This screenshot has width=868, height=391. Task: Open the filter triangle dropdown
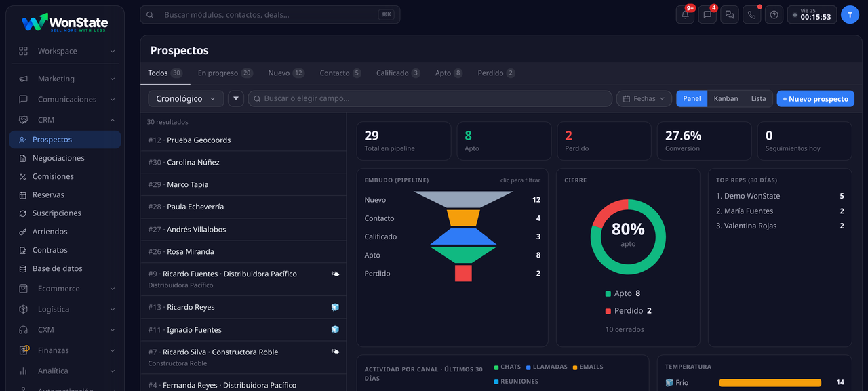[x=236, y=99]
